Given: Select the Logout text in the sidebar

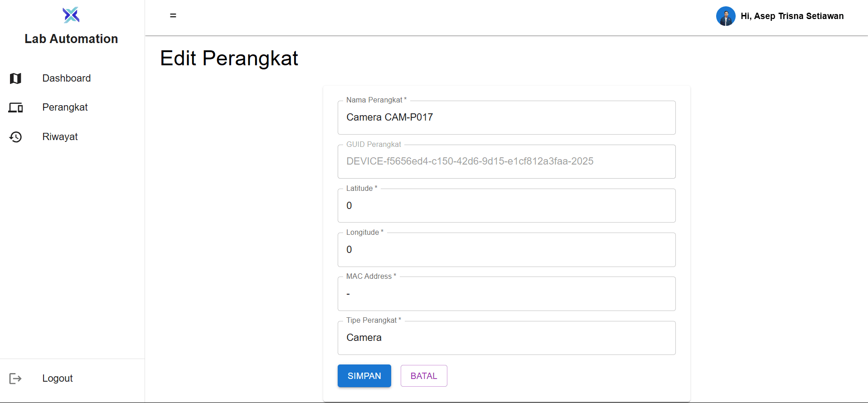Looking at the screenshot, I should coord(58,379).
